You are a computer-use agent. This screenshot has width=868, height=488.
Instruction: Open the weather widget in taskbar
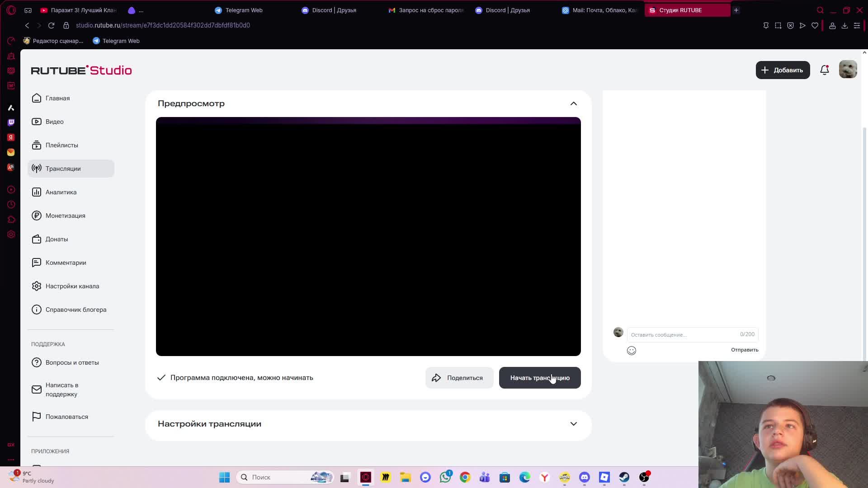[x=31, y=477]
